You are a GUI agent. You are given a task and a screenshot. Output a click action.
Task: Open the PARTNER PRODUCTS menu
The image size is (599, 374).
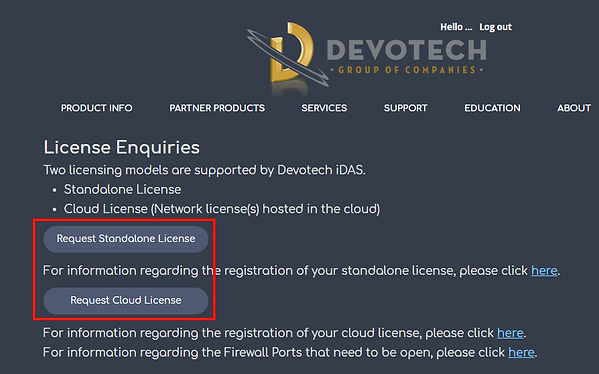pyautogui.click(x=217, y=108)
